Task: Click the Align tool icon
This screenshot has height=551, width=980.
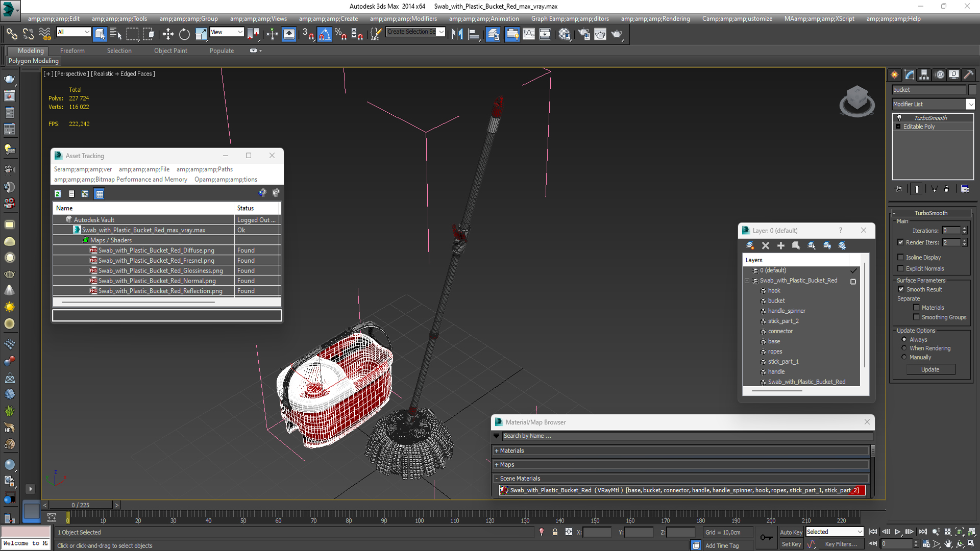Action: (474, 34)
